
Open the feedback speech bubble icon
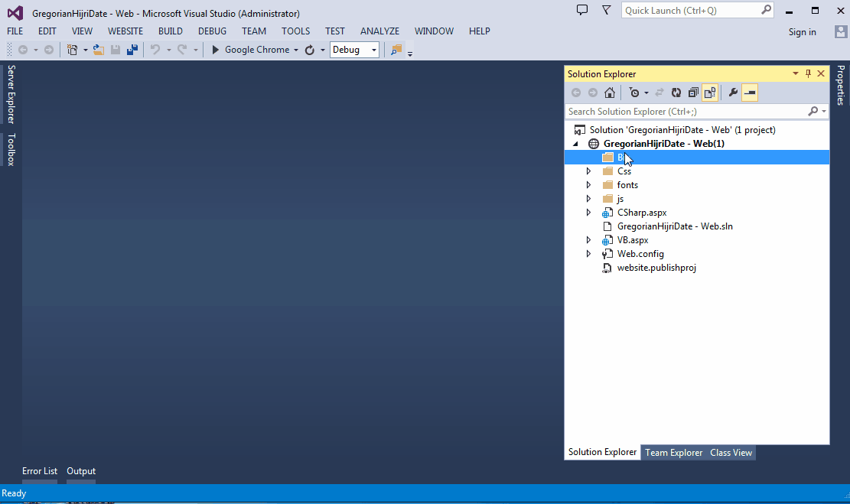[582, 10]
